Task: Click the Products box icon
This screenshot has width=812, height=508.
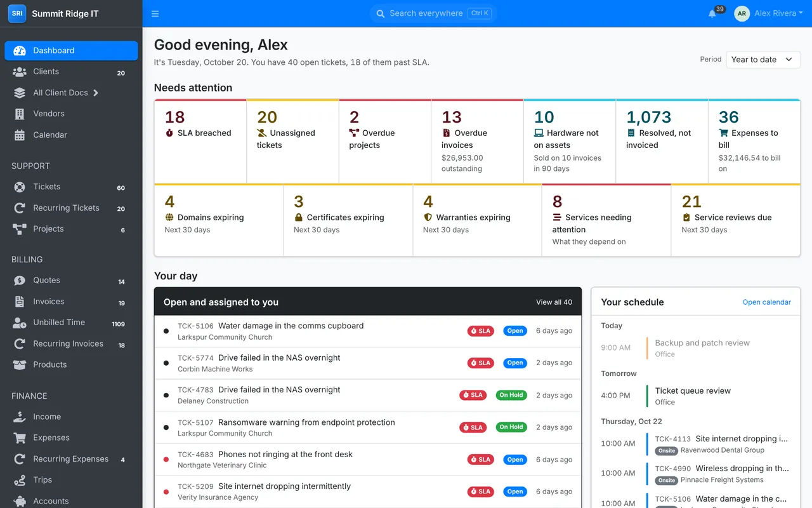Action: 20,364
